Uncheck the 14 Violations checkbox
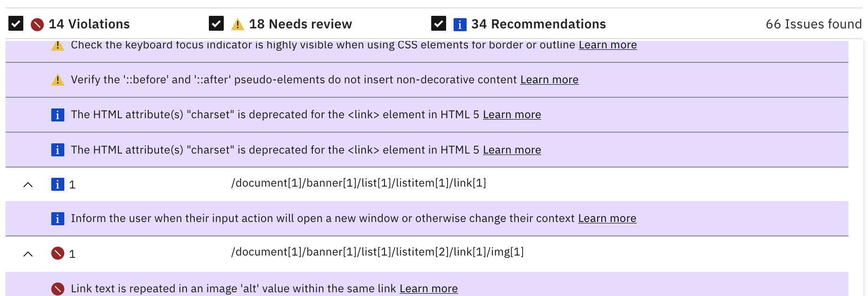 click(x=15, y=23)
